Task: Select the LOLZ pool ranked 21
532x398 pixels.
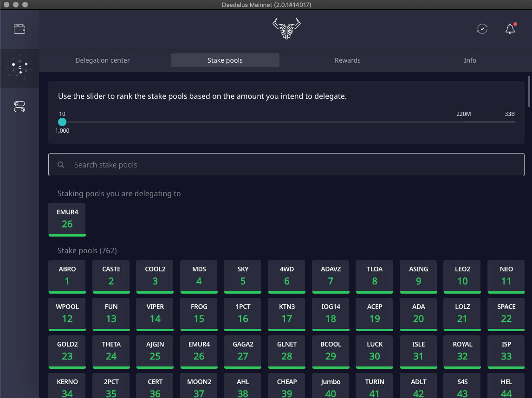Action: coord(462,314)
